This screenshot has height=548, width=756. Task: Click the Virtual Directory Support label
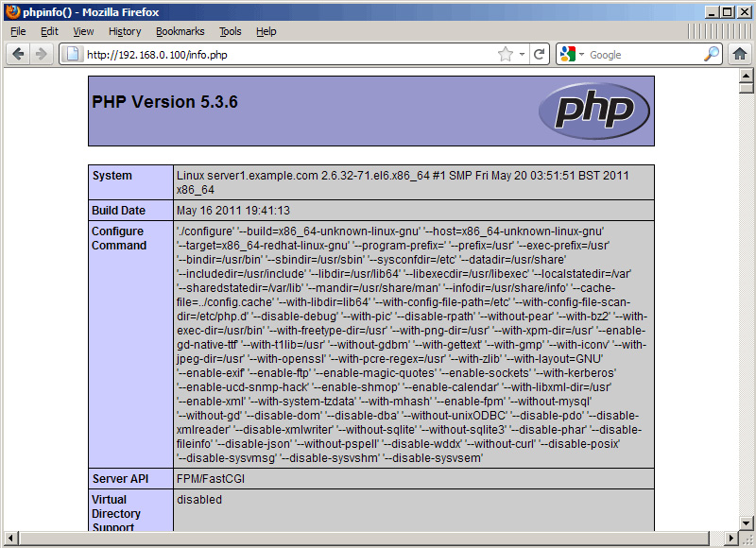(x=115, y=513)
